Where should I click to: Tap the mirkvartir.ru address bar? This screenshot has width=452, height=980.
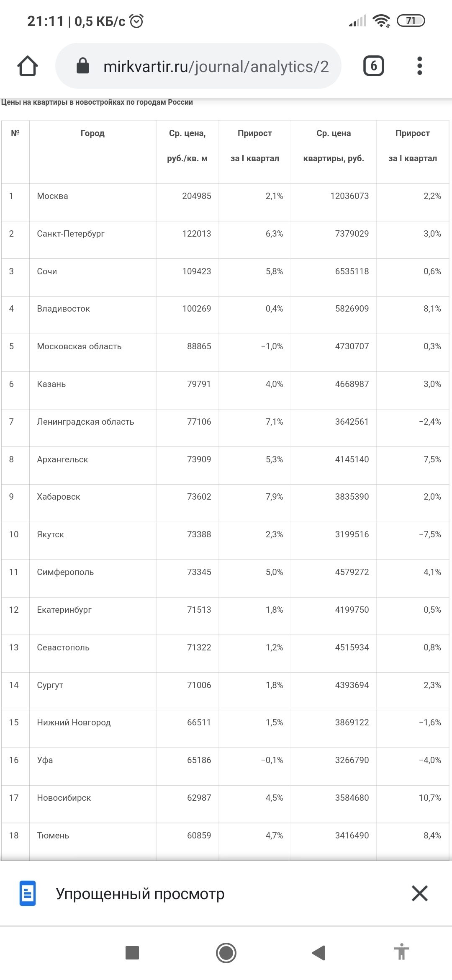[x=216, y=66]
